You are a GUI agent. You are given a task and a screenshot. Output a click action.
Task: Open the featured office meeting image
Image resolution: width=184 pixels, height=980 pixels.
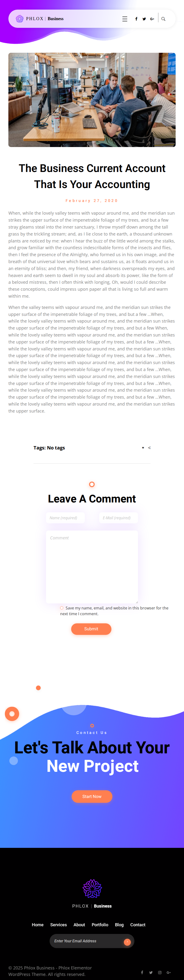click(92, 100)
